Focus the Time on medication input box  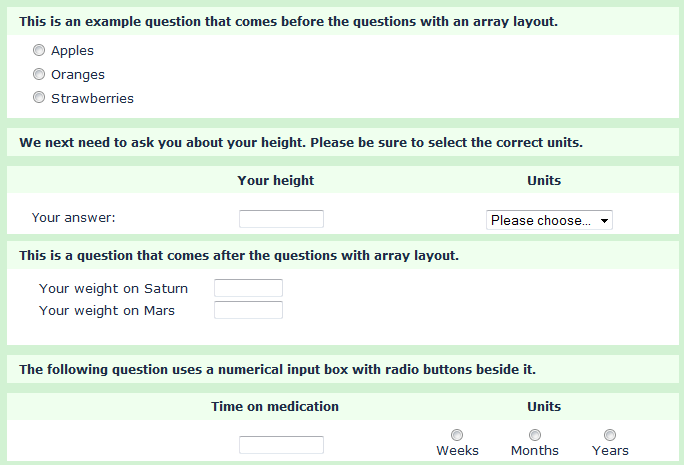pos(281,444)
